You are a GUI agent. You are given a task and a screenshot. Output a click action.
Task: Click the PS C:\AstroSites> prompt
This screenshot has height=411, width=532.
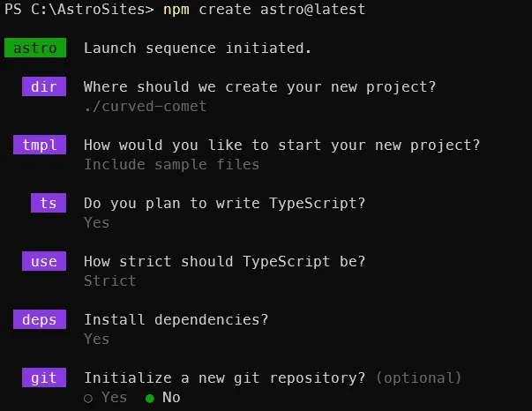pyautogui.click(x=79, y=9)
